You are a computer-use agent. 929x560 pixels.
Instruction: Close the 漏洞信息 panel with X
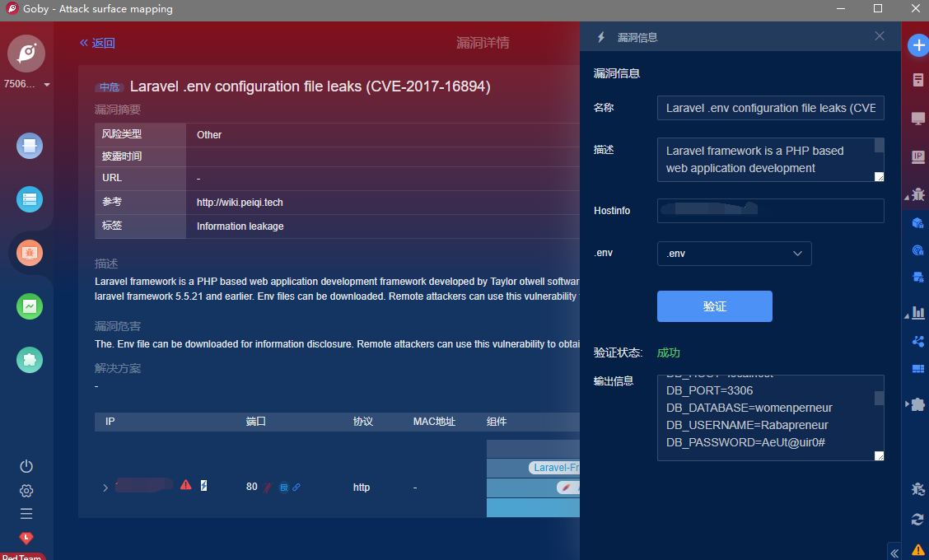coord(880,36)
